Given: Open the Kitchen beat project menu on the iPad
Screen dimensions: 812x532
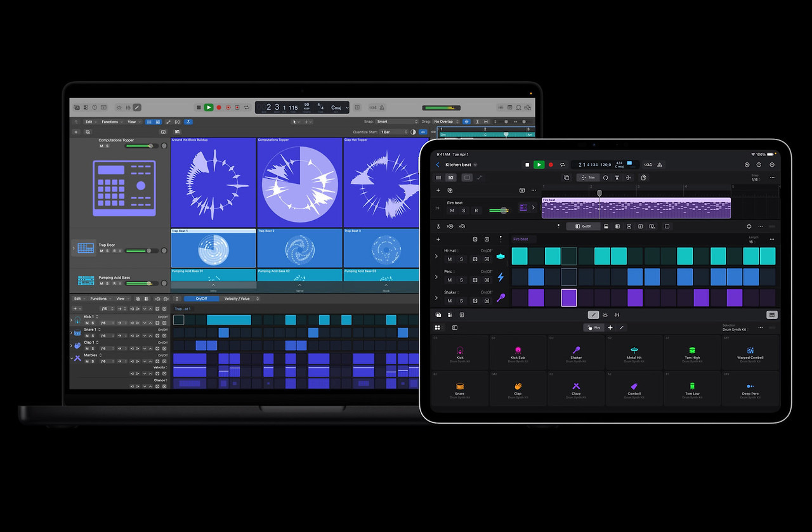Looking at the screenshot, I should pos(461,165).
